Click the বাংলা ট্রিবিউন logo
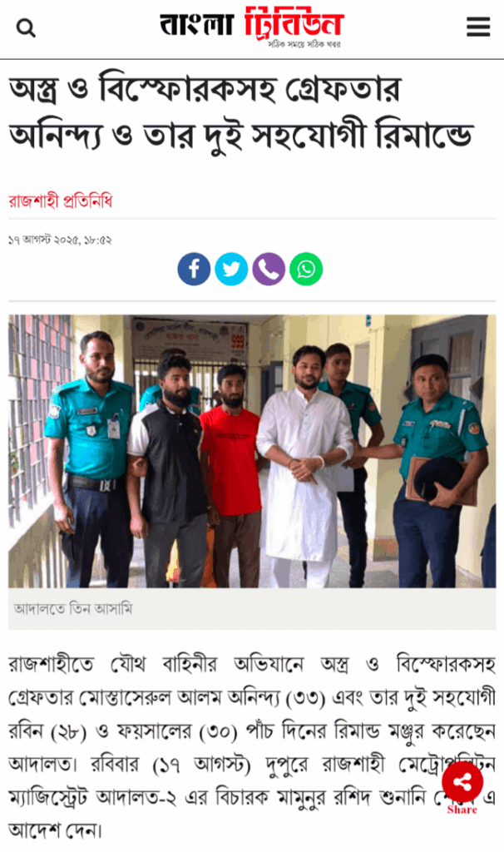Screen dimensions: 504x852 pyautogui.click(x=252, y=26)
